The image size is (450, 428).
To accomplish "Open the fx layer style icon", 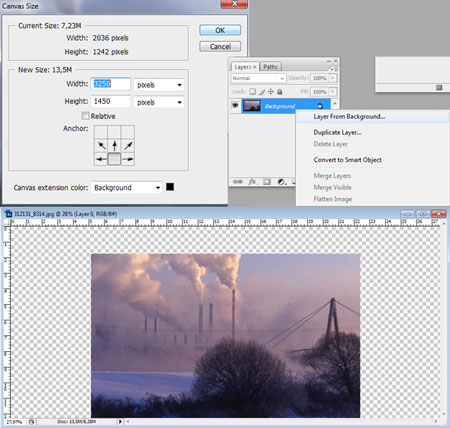I will point(252,182).
